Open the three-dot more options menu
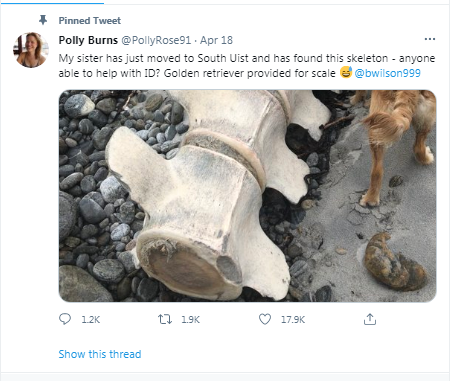 click(430, 39)
